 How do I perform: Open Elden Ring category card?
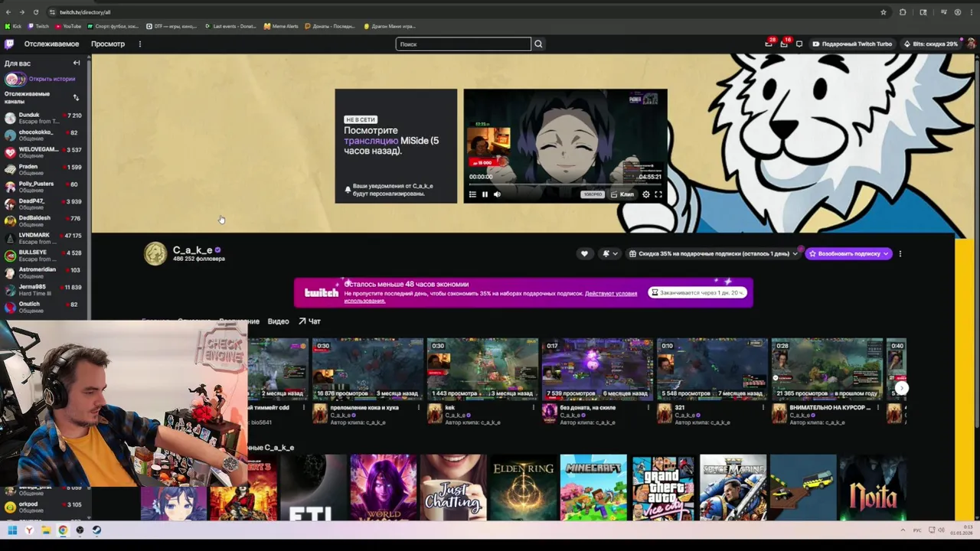[523, 487]
